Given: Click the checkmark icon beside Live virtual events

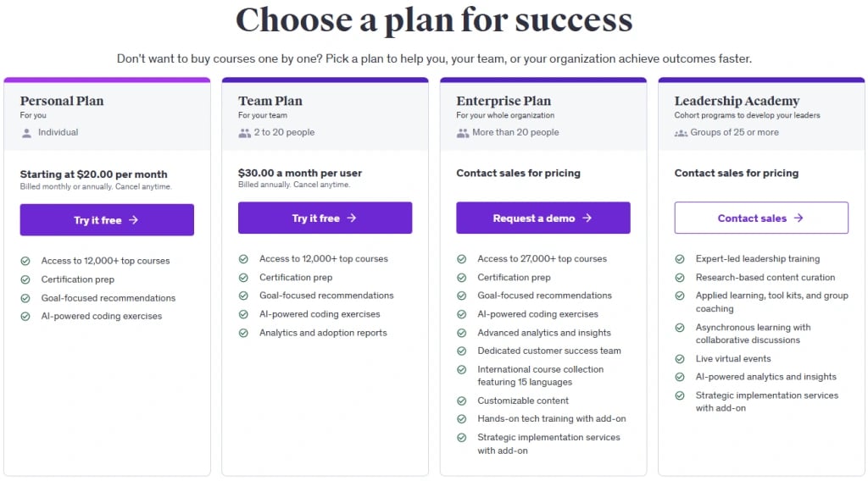Looking at the screenshot, I should click(x=680, y=359).
